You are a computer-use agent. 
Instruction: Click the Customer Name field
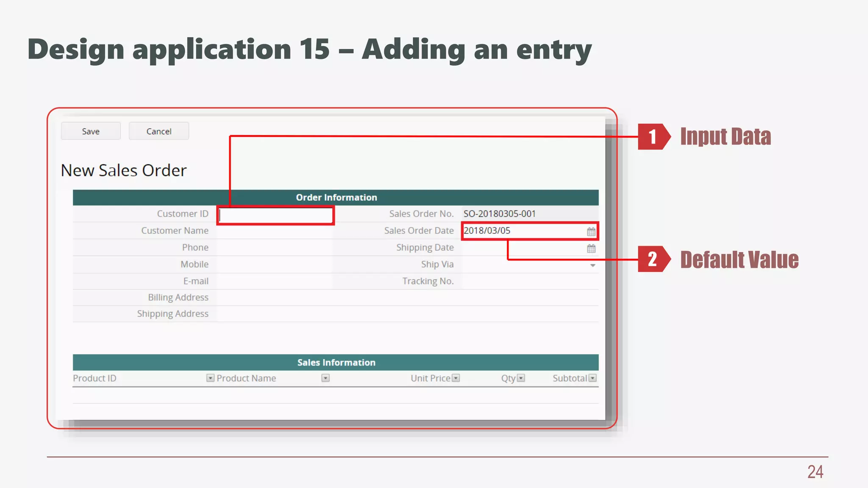point(275,231)
